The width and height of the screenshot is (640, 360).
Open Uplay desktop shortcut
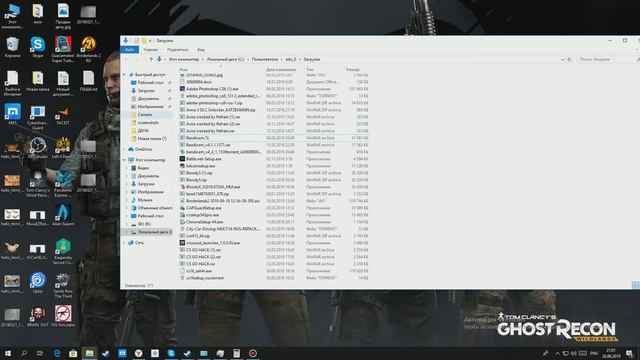click(38, 283)
